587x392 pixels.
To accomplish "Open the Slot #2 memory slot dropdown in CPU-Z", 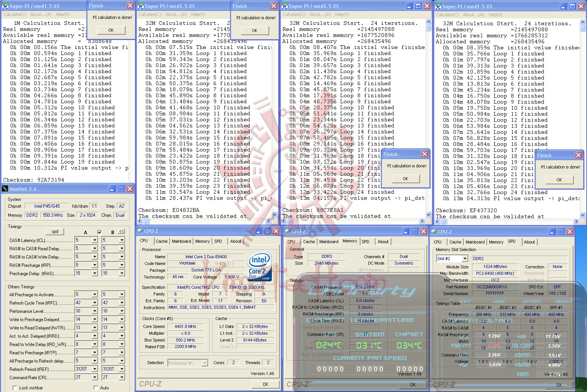I will point(465,259).
